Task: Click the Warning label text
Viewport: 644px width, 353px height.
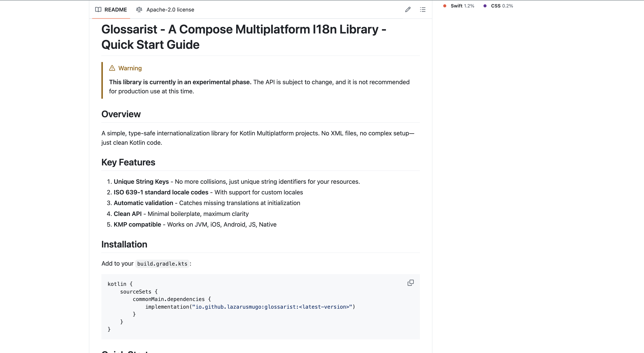Action: (x=130, y=68)
